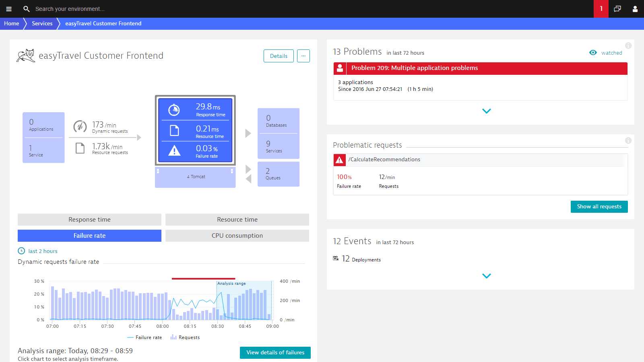Open the user account menu
The image size is (644, 362).
pyautogui.click(x=635, y=9)
